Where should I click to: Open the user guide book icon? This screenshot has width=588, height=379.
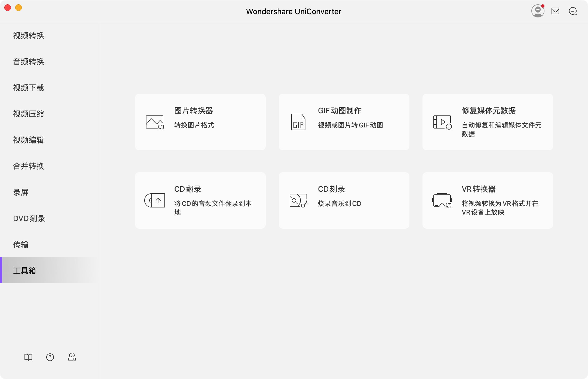point(28,357)
